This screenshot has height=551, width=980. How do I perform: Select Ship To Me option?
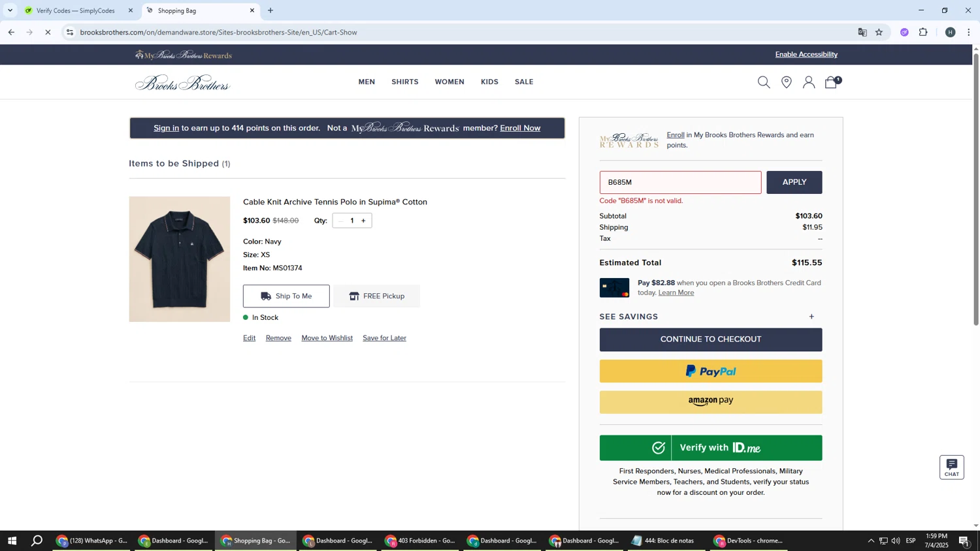point(286,296)
